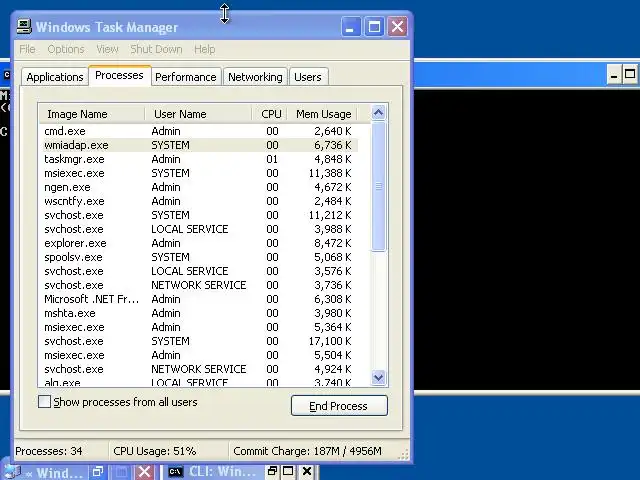Switch to the Applications tab
This screenshot has width=640, height=480.
click(x=55, y=77)
